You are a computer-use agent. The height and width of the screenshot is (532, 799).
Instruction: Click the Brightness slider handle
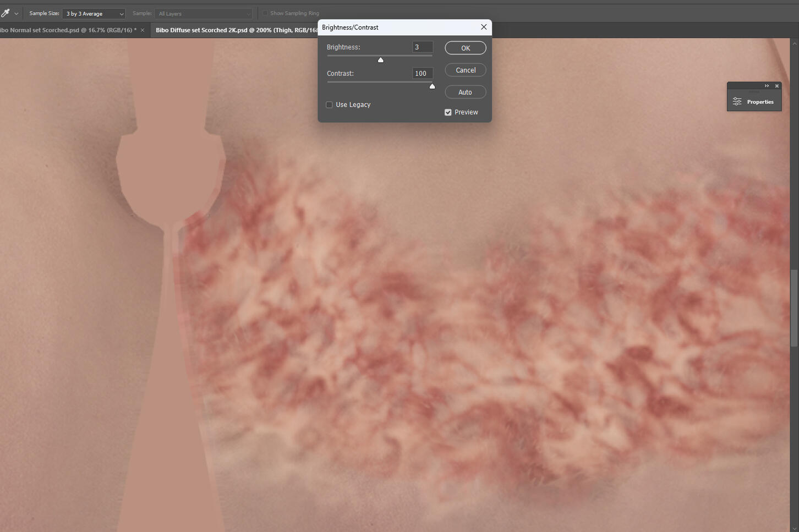coord(380,60)
